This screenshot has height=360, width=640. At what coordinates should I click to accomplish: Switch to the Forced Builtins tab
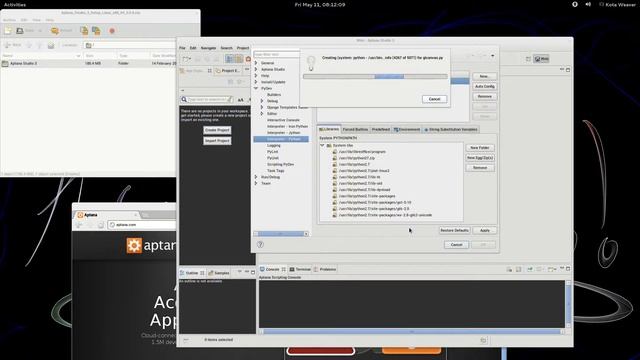(x=355, y=129)
